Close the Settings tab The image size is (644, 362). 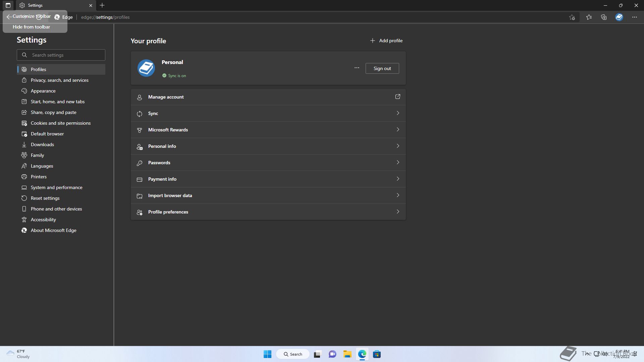point(91,5)
